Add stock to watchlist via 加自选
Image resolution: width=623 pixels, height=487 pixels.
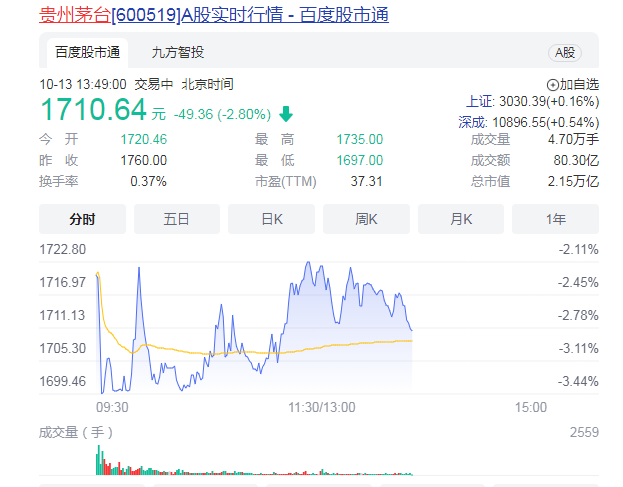pos(573,84)
